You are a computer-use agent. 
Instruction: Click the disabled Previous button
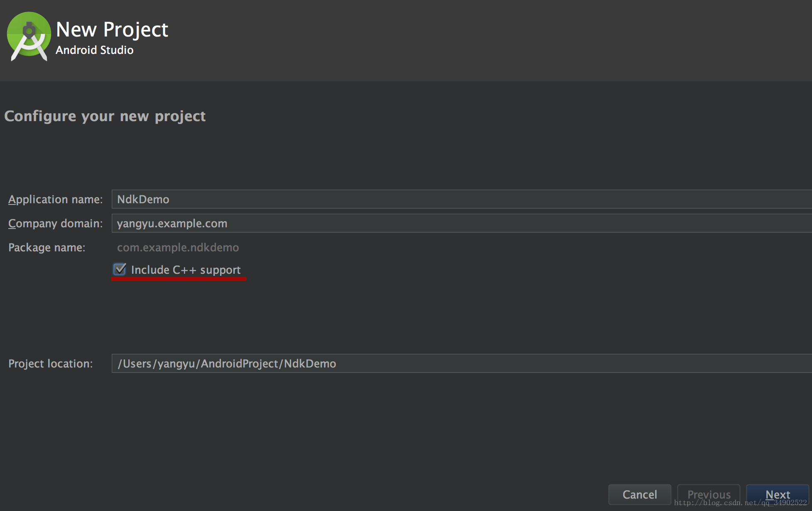(708, 494)
